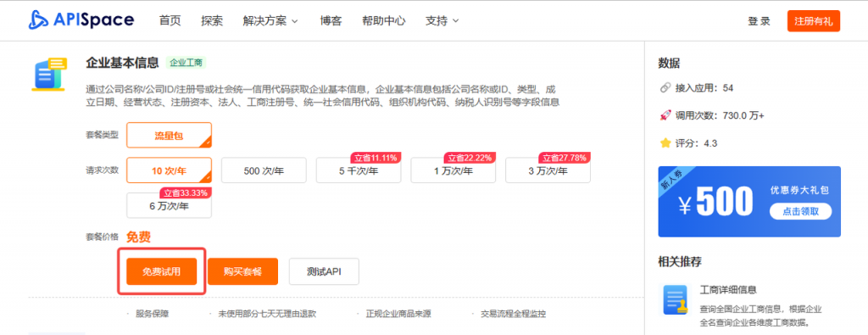Expand the 解决方案 dropdown menu

pyautogui.click(x=270, y=21)
